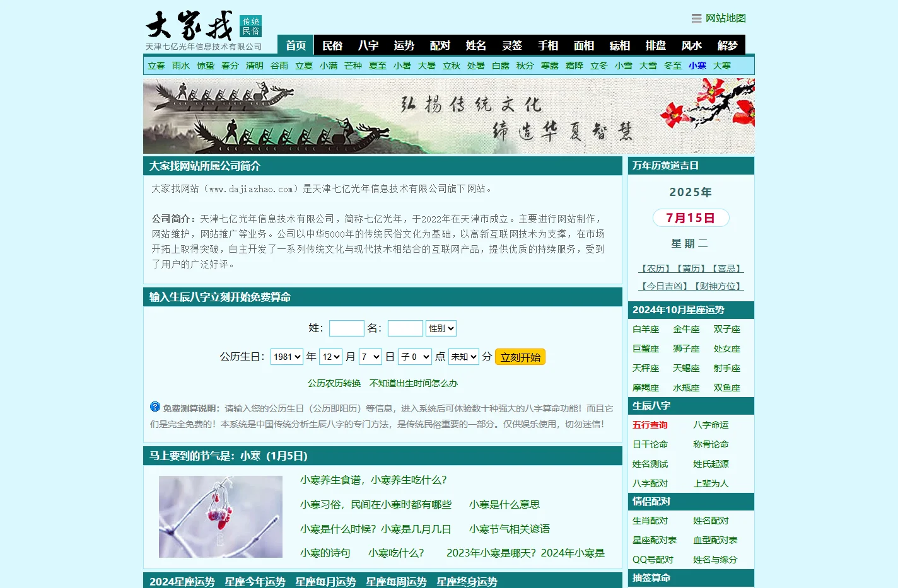The width and height of the screenshot is (898, 588).
Task: Select the 首页 navigation tab
Action: coord(295,45)
